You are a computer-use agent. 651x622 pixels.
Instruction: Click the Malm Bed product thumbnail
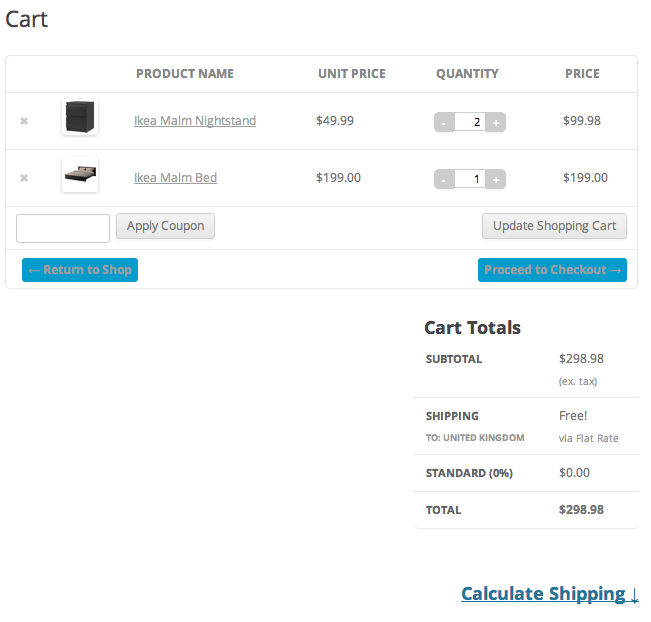80,175
